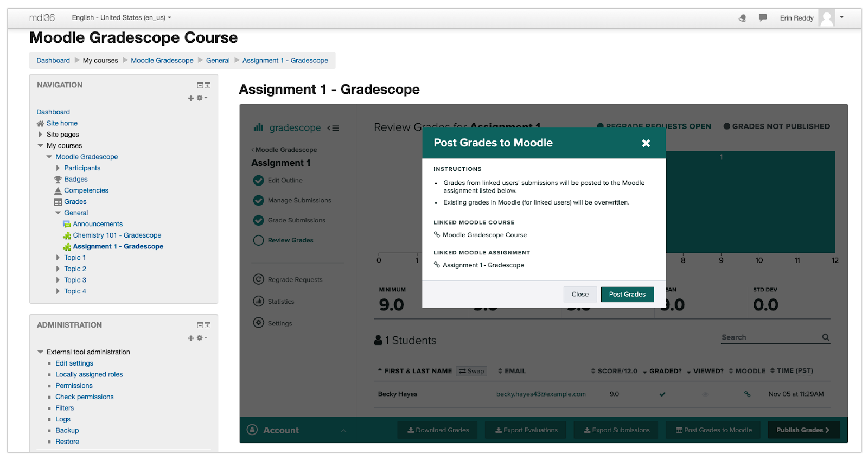The height and width of the screenshot is (460, 868).
Task: Open the messages chat icon
Action: tap(763, 18)
